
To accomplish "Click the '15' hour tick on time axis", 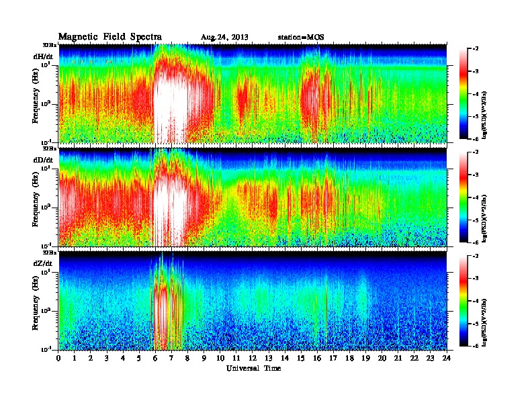I will point(302,358).
